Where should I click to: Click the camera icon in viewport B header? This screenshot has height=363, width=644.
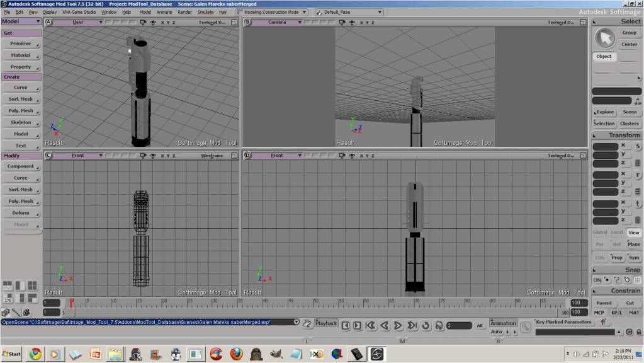(x=342, y=22)
